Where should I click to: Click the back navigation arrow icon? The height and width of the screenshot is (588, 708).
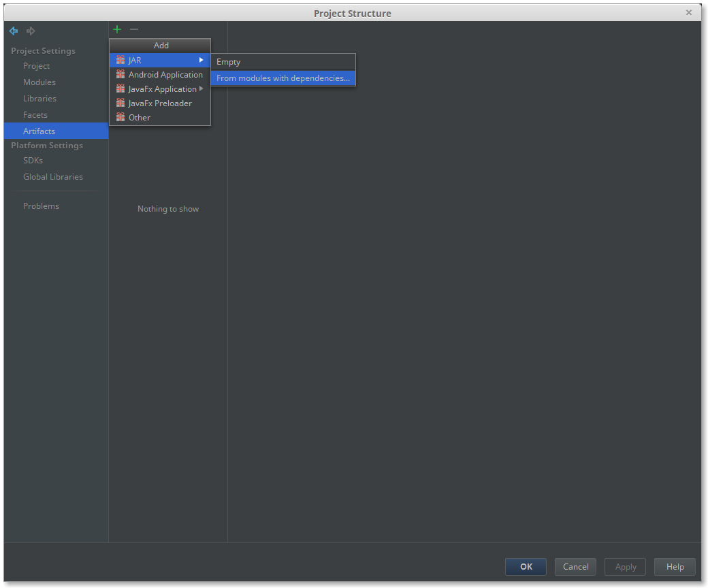(x=14, y=31)
